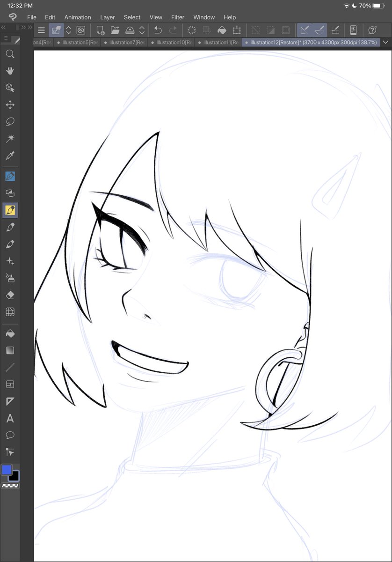Click the Scale/Rotate transform icon
Viewport: 392px width, 562px height.
pos(237,30)
